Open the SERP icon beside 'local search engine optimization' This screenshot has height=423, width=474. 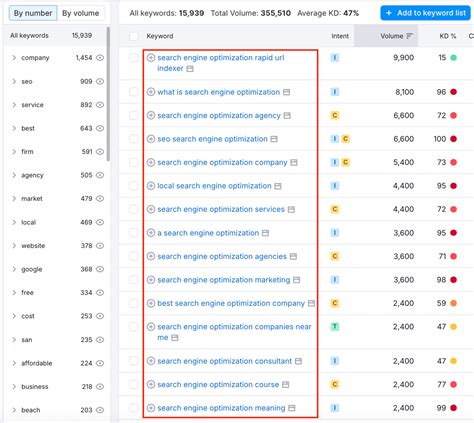pos(278,186)
